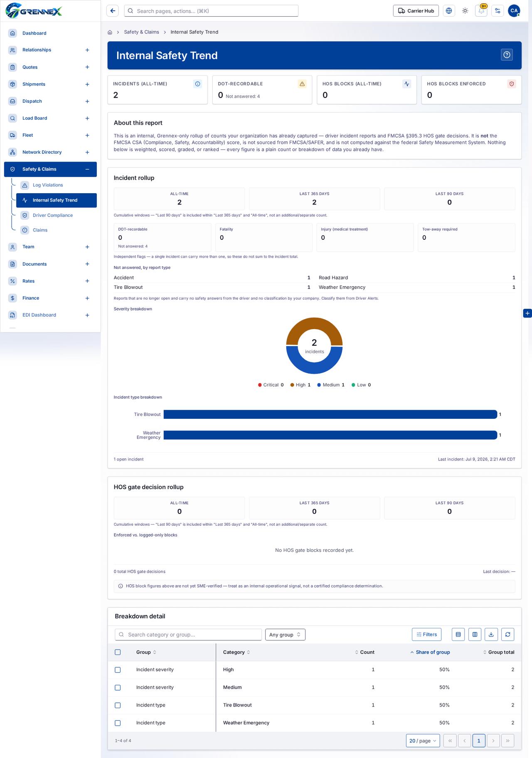Viewport: 532px width, 758px height.
Task: Toggle the light theme sun icon
Action: [465, 11]
